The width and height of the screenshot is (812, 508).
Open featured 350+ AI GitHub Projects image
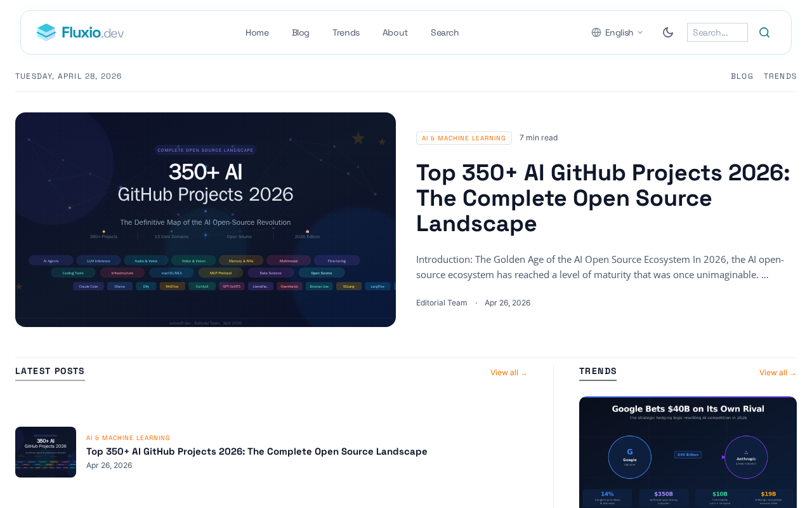(206, 220)
